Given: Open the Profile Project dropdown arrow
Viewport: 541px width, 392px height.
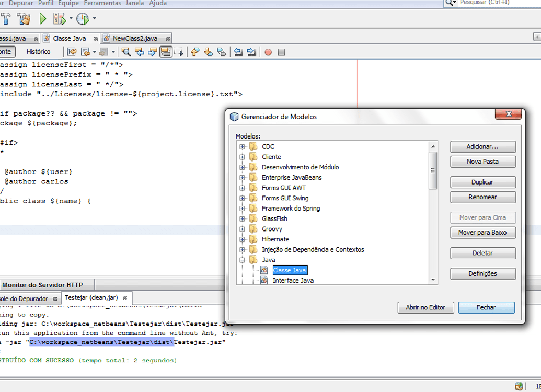Looking at the screenshot, I should [x=94, y=18].
